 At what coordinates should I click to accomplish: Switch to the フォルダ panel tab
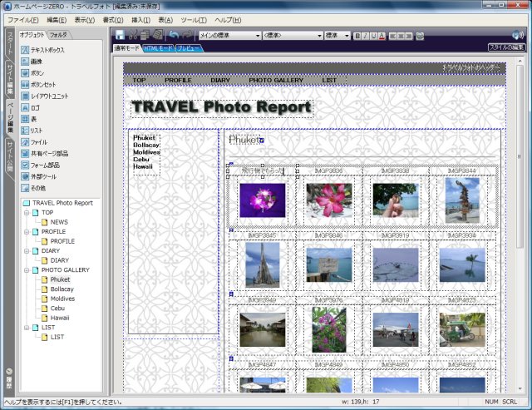[59, 35]
